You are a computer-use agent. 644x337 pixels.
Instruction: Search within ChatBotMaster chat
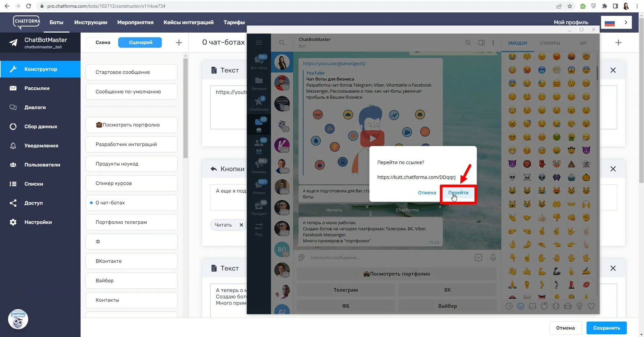click(468, 43)
